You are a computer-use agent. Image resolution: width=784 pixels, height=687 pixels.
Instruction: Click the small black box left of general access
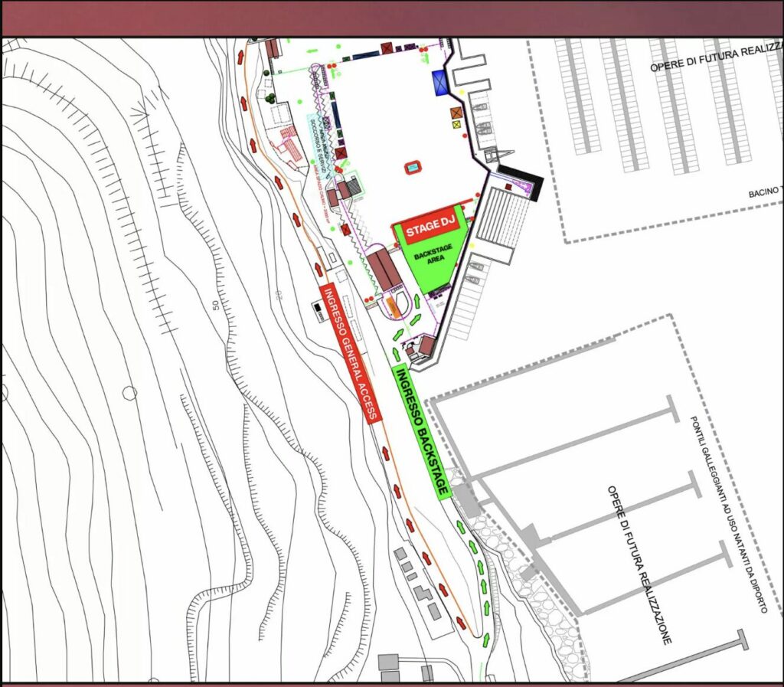tap(318, 308)
